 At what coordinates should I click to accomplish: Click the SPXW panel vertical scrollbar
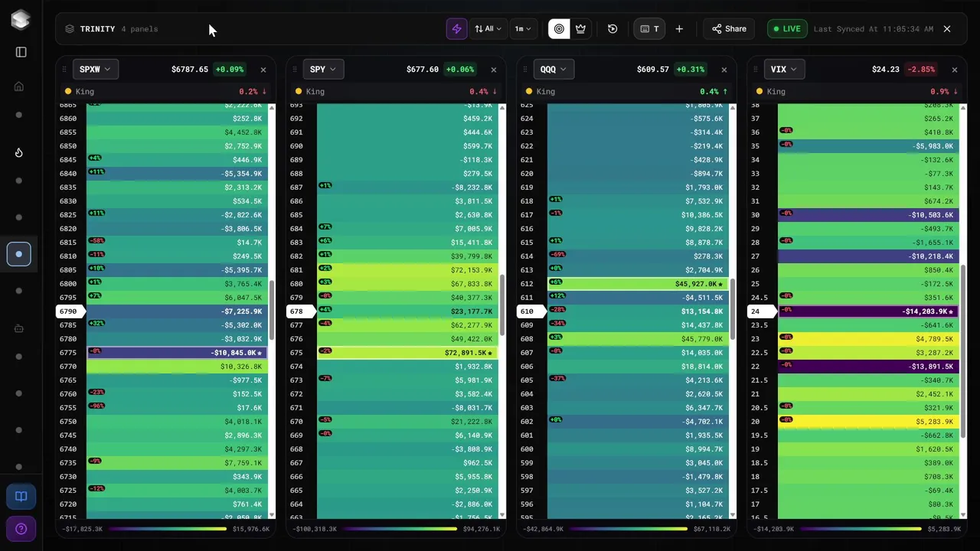(272, 310)
